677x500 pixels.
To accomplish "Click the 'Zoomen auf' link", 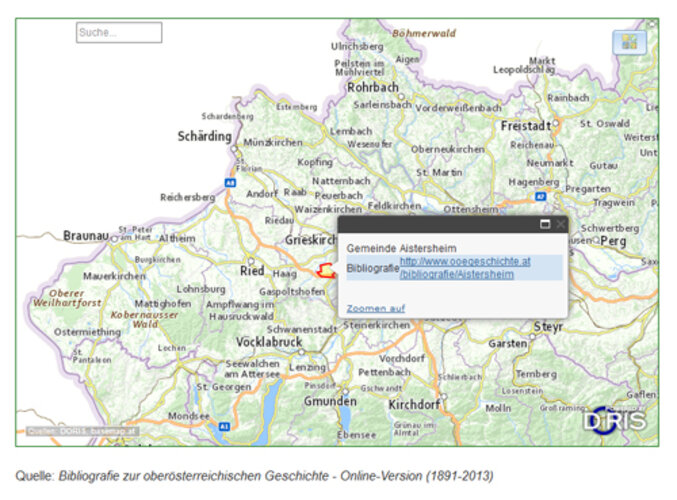I will [x=375, y=308].
